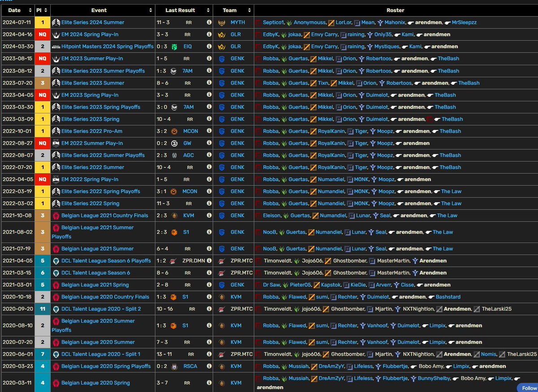Open DCL Talent League 2020 - Split 2
Viewport: 538px width, 392px height.
click(x=101, y=309)
